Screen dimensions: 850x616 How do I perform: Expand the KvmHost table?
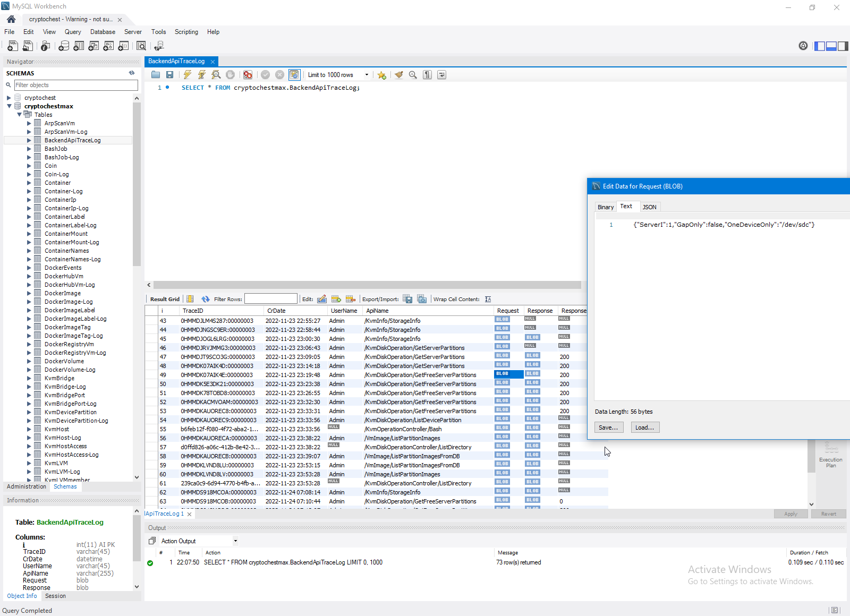[x=29, y=429]
